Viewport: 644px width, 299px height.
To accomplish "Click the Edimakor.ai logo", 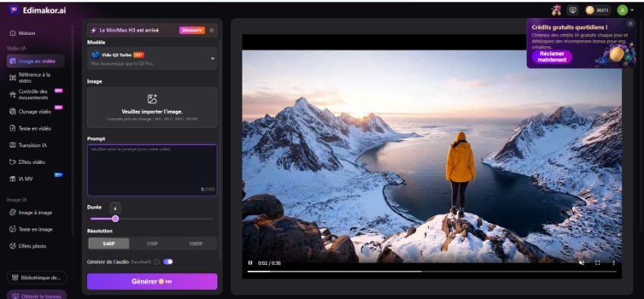I will coord(37,11).
